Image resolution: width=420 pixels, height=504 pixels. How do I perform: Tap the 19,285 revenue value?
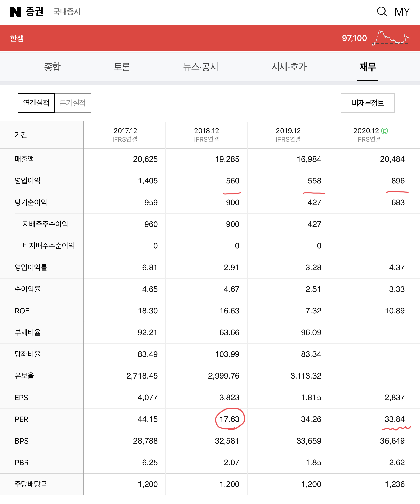(227, 159)
